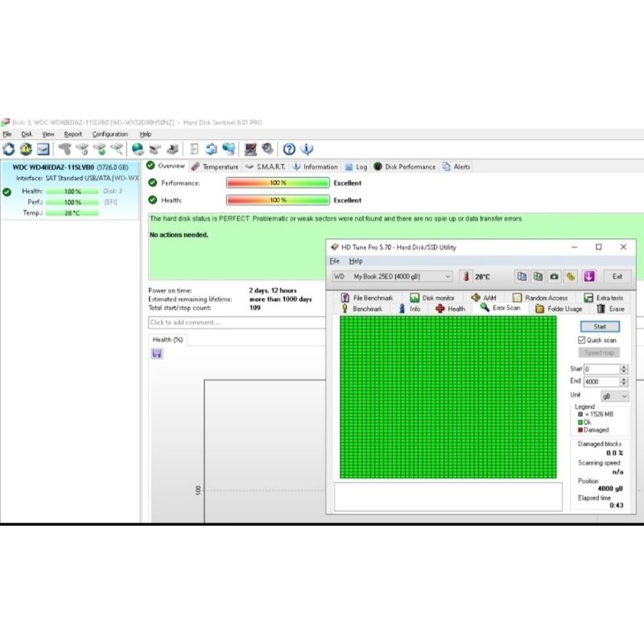Open the File menu in Hard Disk Sentinel
The image size is (644, 644).
7,134
